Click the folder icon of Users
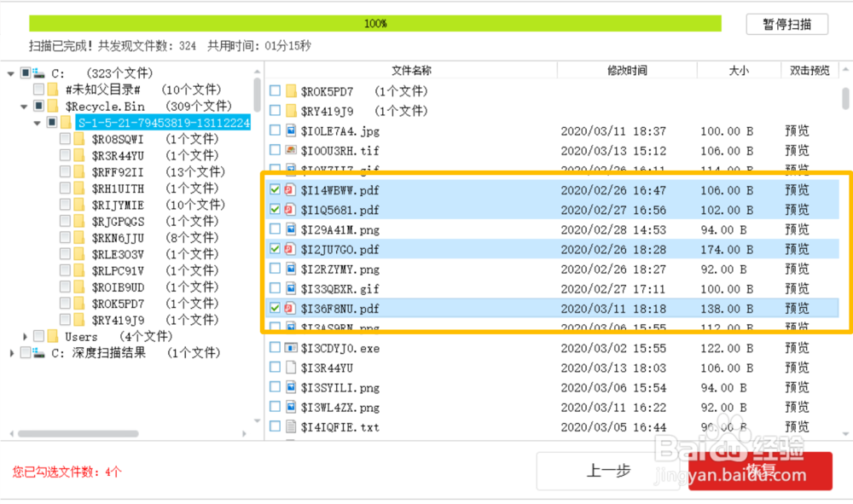 (53, 336)
